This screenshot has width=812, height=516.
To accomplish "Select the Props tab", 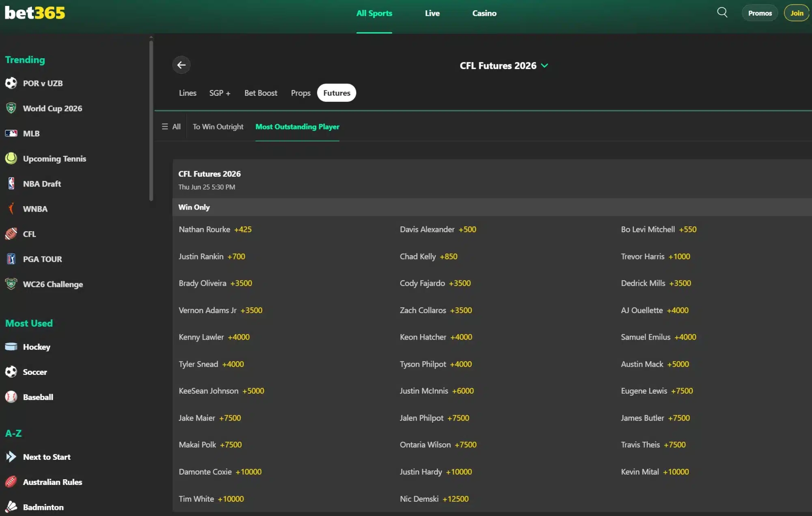I will tap(300, 93).
